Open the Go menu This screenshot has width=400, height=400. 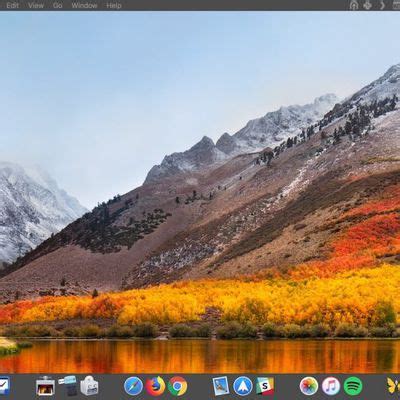tap(57, 5)
